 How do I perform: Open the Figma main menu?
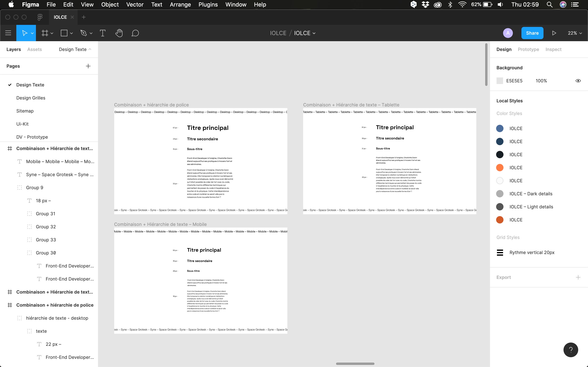pos(8,33)
